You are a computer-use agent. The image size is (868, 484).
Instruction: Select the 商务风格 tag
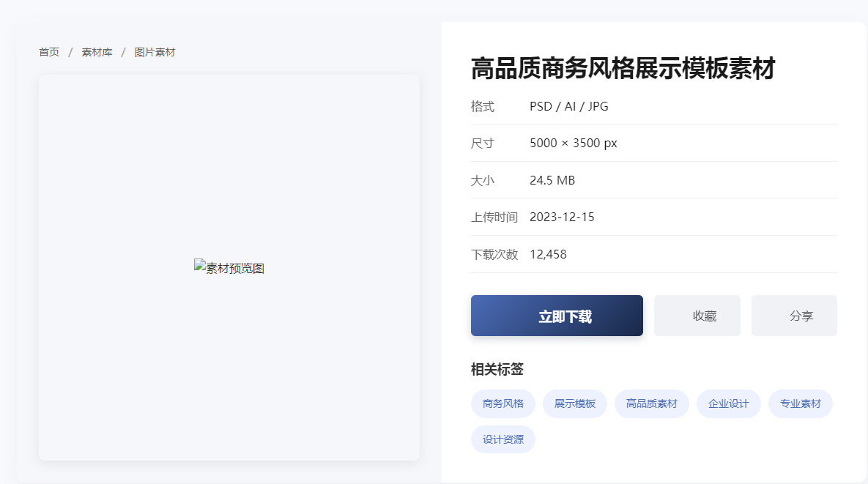tap(502, 403)
